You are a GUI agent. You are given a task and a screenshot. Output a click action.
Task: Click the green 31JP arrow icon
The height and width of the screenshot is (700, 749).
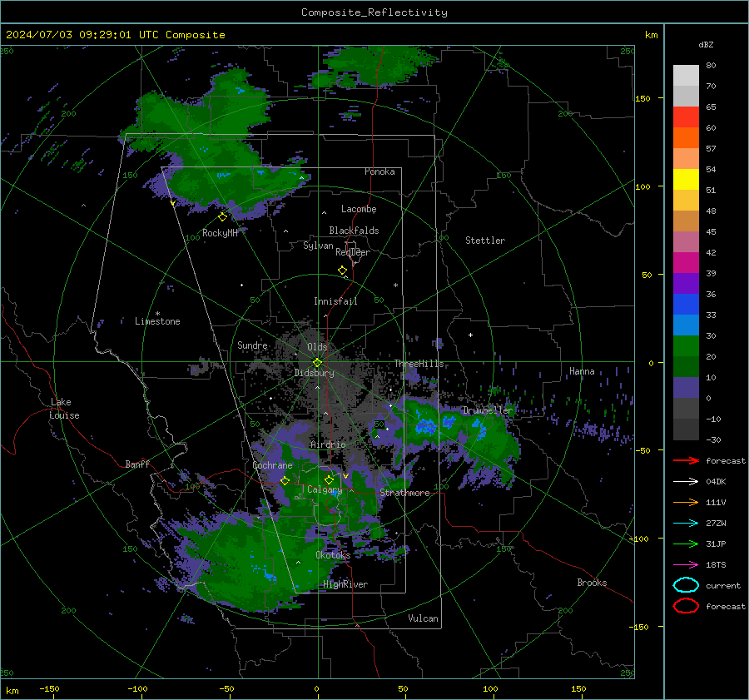click(686, 544)
